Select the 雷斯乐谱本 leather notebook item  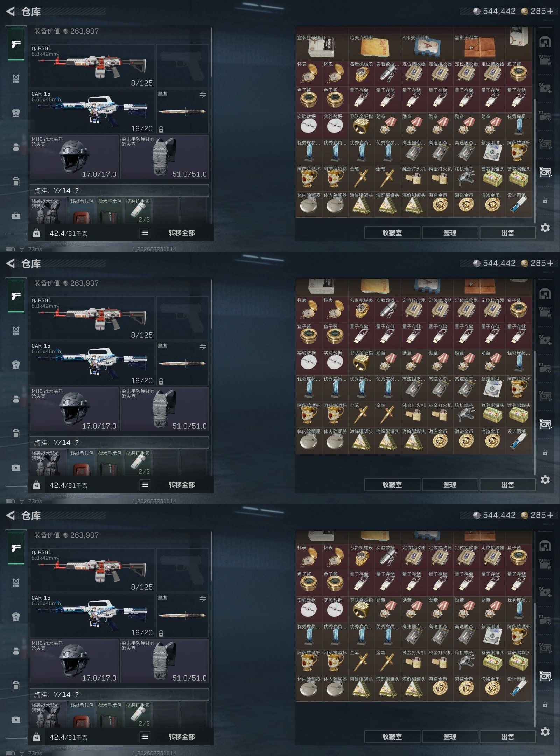479,47
